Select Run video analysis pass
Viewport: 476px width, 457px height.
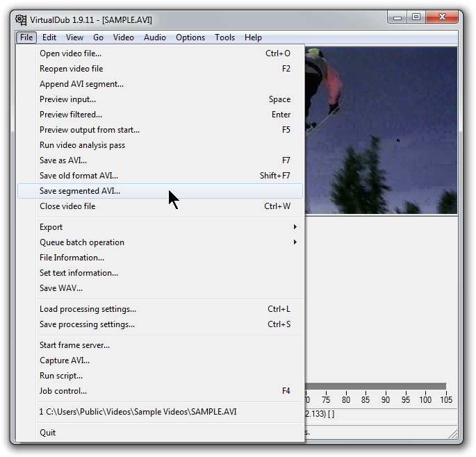160,145
